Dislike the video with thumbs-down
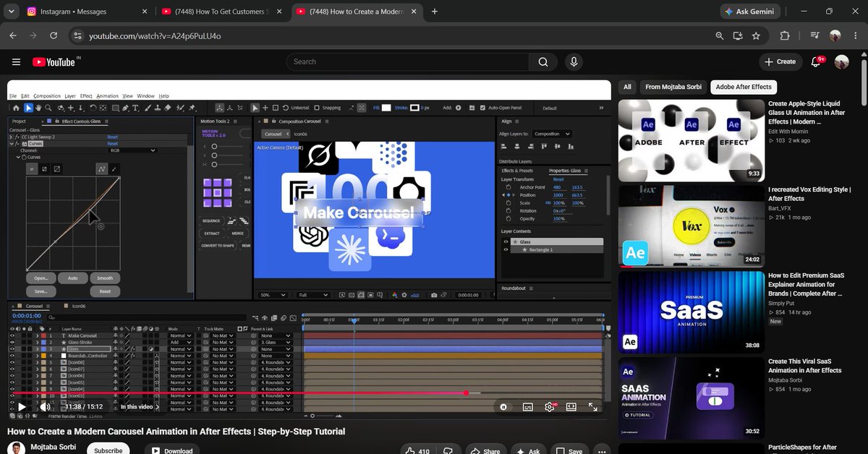 click(x=448, y=451)
